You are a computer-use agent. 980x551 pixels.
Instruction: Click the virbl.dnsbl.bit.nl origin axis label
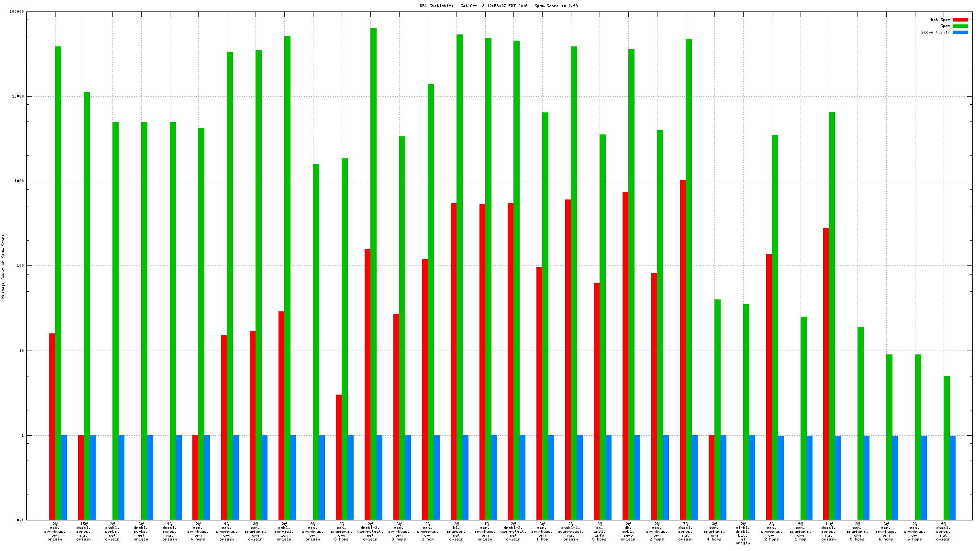click(x=743, y=533)
